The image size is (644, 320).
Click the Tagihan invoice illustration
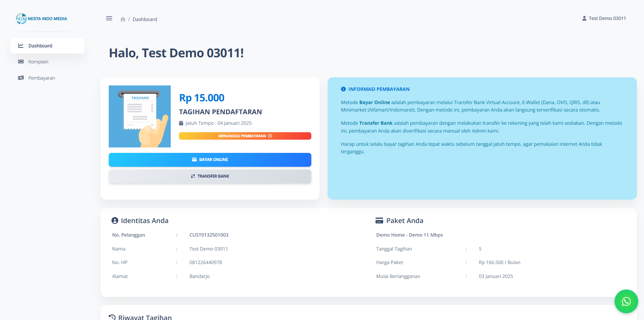tap(140, 116)
